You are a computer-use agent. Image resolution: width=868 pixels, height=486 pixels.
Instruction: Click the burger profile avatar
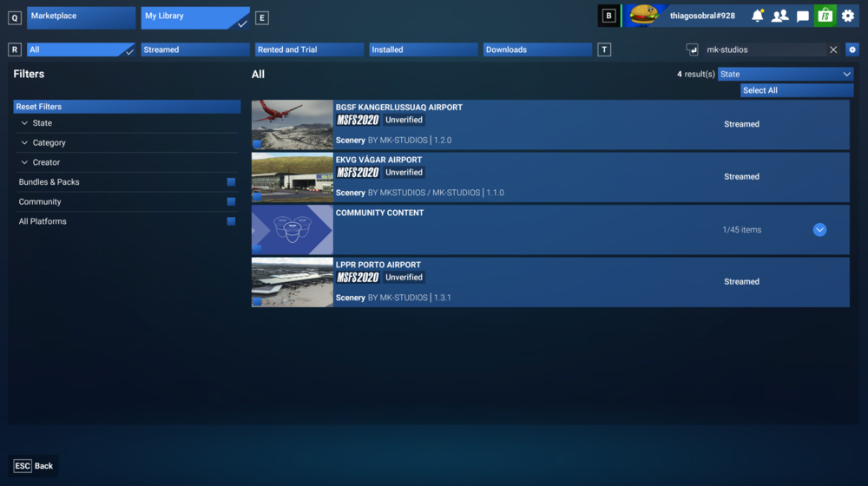coord(643,16)
